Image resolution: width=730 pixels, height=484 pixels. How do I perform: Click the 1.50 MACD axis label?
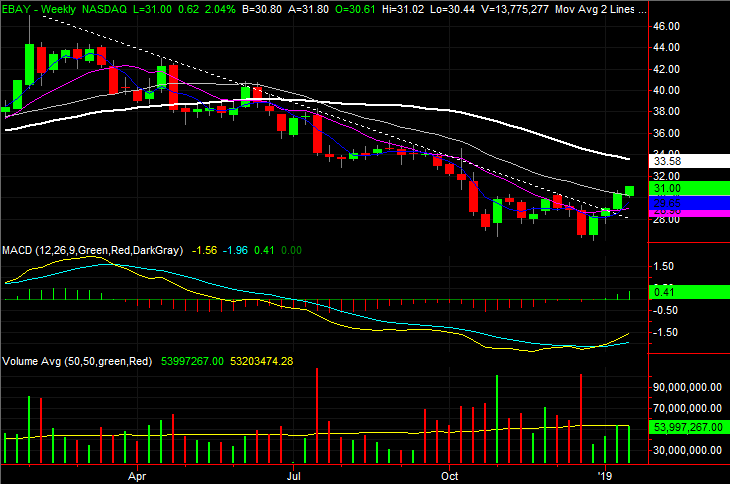point(663,267)
